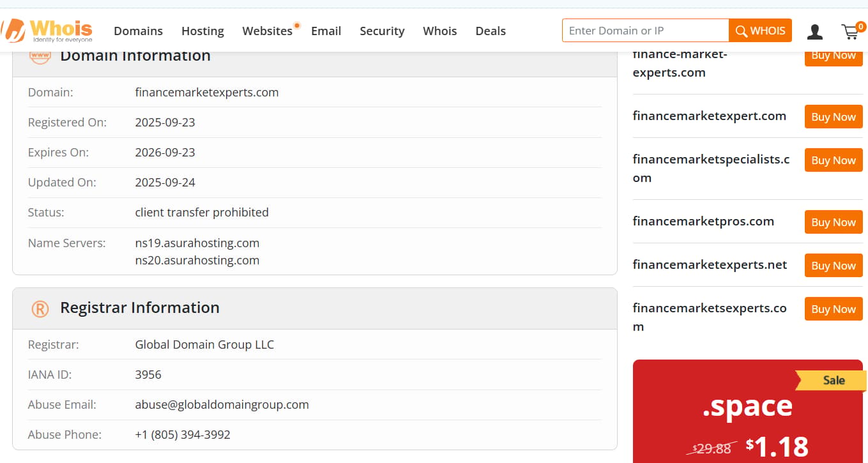This screenshot has width=868, height=463.
Task: Click the orange WHOIS search button
Action: (x=760, y=31)
